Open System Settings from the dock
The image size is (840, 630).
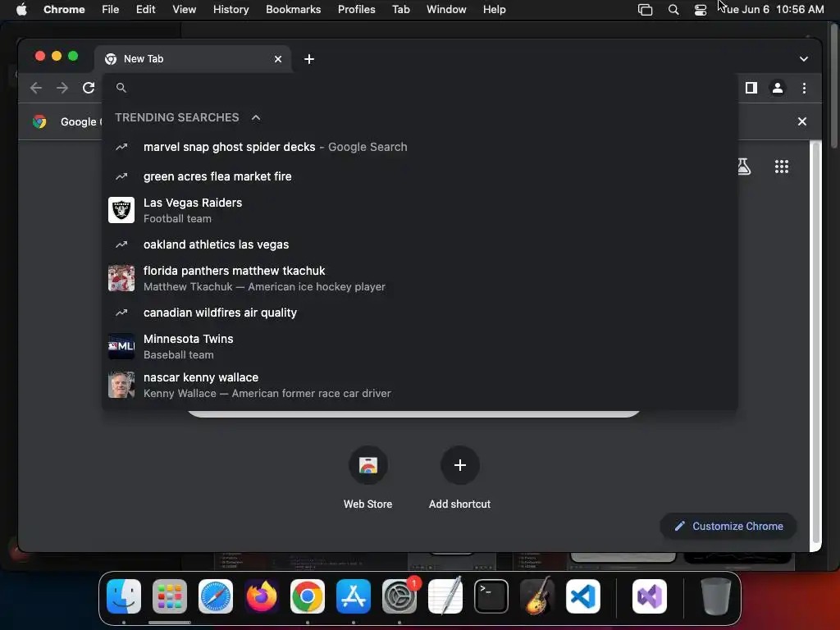point(399,596)
